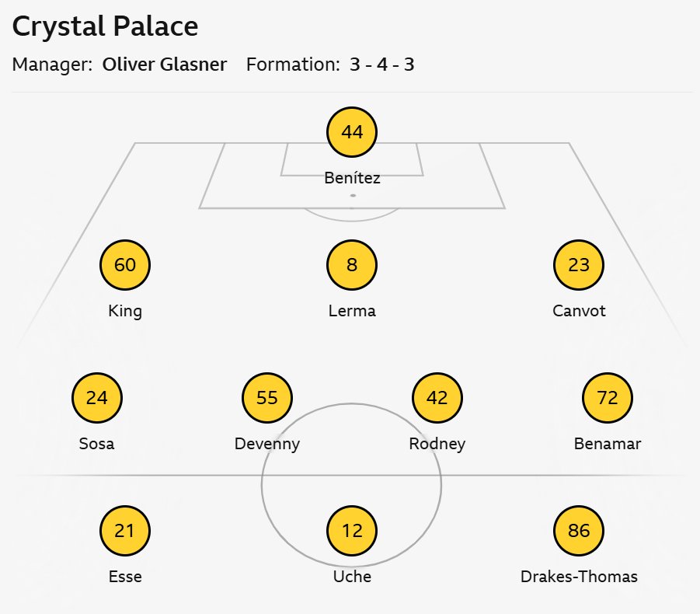Image resolution: width=700 pixels, height=614 pixels.
Task: Select the Uche player name
Action: pos(352,577)
